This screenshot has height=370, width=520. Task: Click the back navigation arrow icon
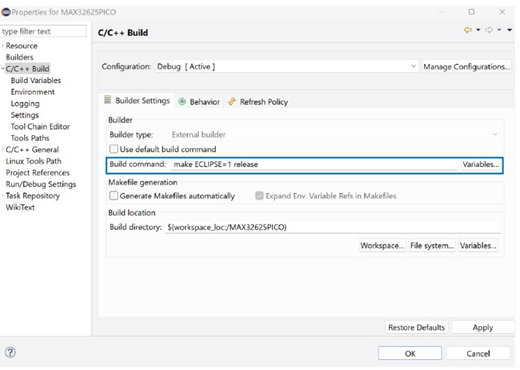tap(468, 30)
